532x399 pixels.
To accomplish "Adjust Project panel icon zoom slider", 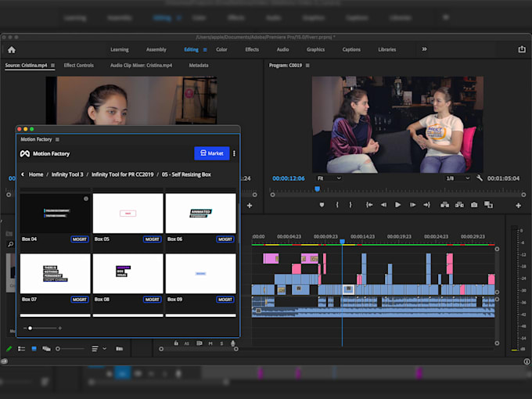I will click(x=58, y=348).
